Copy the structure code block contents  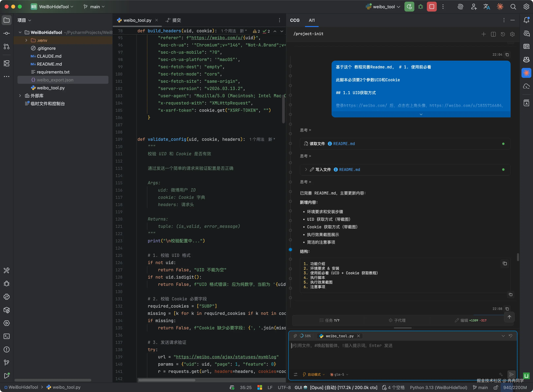(505, 263)
